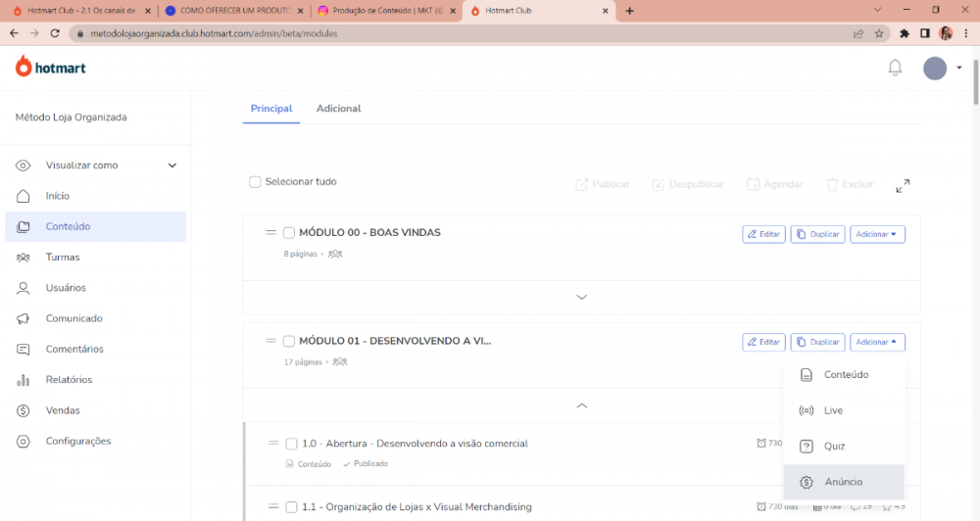The width and height of the screenshot is (980, 521).
Task: Open Adicionar dropdown for MÓDULO 00
Action: click(877, 234)
